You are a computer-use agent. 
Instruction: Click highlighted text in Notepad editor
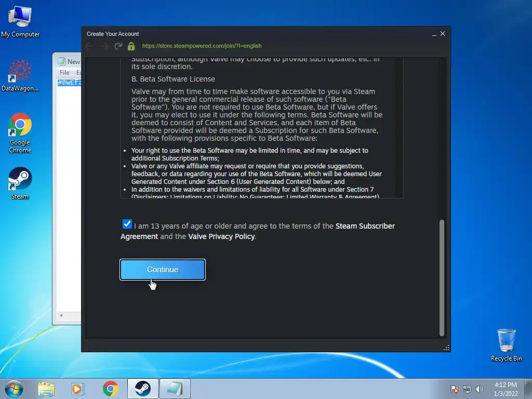[x=69, y=83]
